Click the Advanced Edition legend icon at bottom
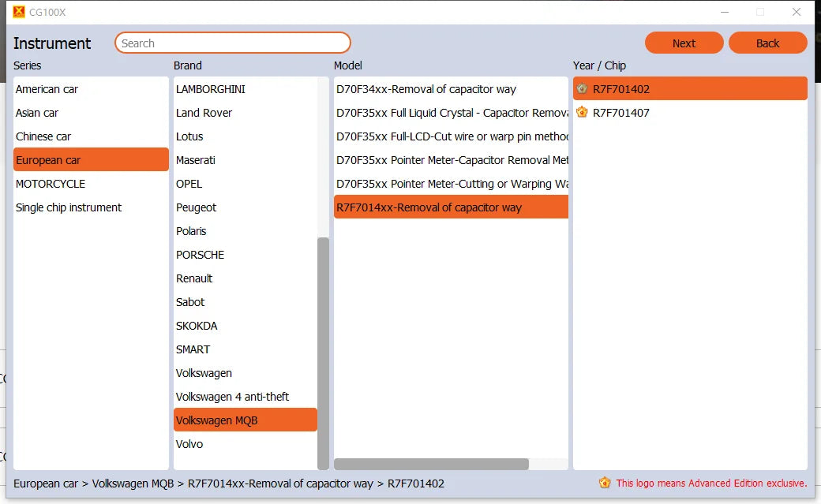Image resolution: width=821 pixels, height=504 pixels. [x=605, y=483]
